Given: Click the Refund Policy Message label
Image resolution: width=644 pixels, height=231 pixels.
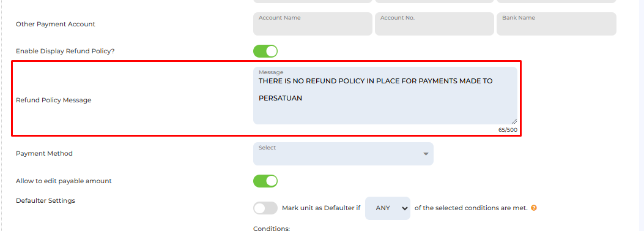Looking at the screenshot, I should click(53, 100).
